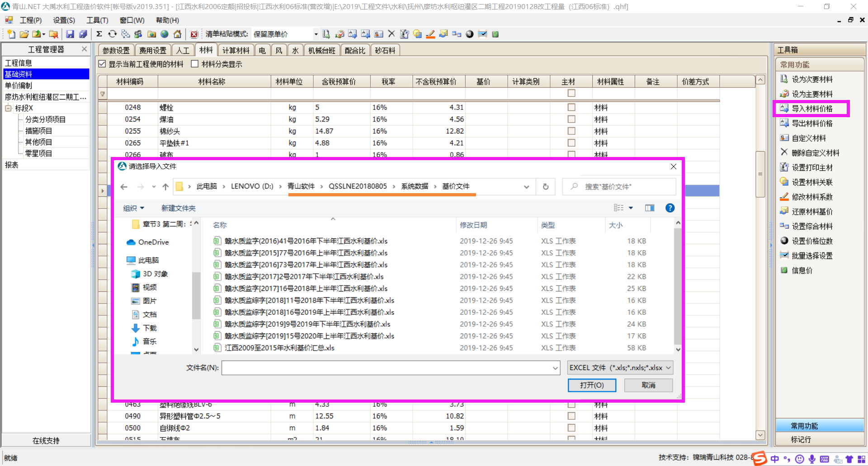Viewport: 868px width, 466px height.
Task: Open the 清单粘贴模式 dropdown
Action: click(316, 34)
